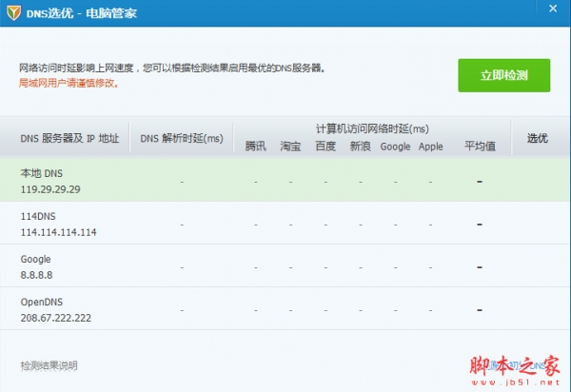Click the Apple column header

pyautogui.click(x=431, y=147)
